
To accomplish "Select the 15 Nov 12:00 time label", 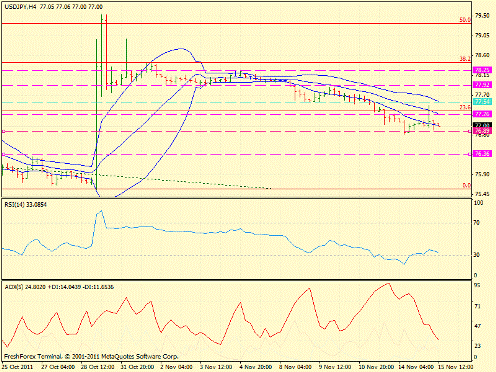I will pyautogui.click(x=455, y=367).
